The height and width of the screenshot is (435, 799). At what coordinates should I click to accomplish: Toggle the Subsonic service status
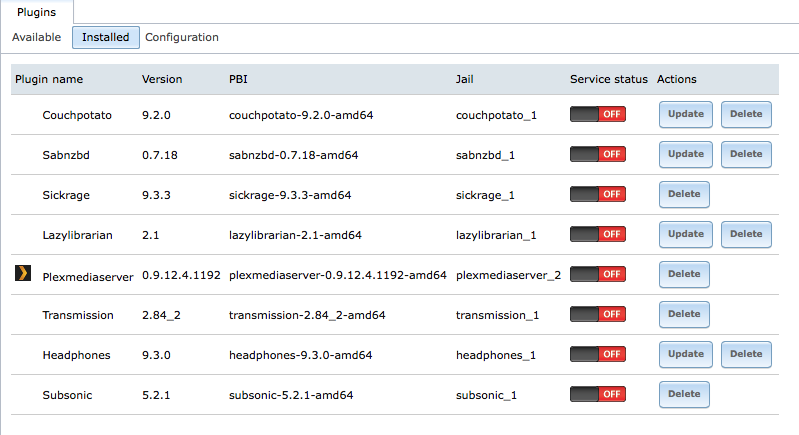tap(598, 394)
